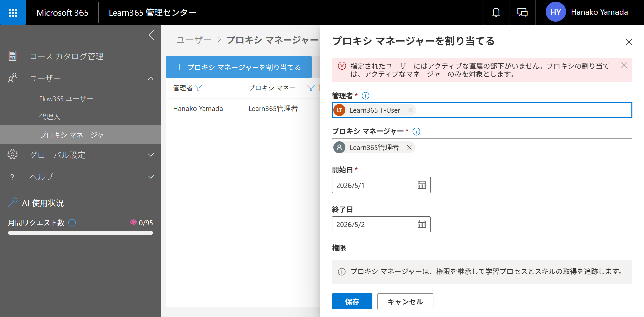Click the Users people icon
This screenshot has width=644, height=317.
pos(12,78)
